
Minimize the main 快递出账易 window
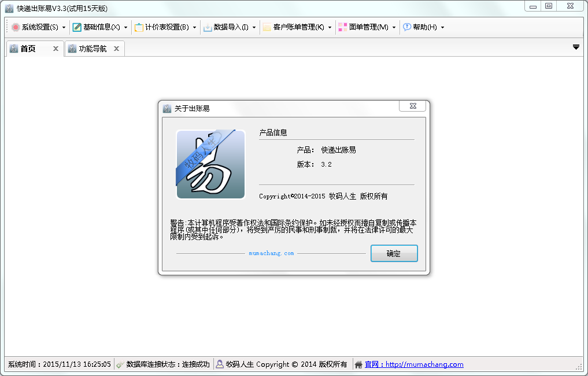[x=533, y=6]
